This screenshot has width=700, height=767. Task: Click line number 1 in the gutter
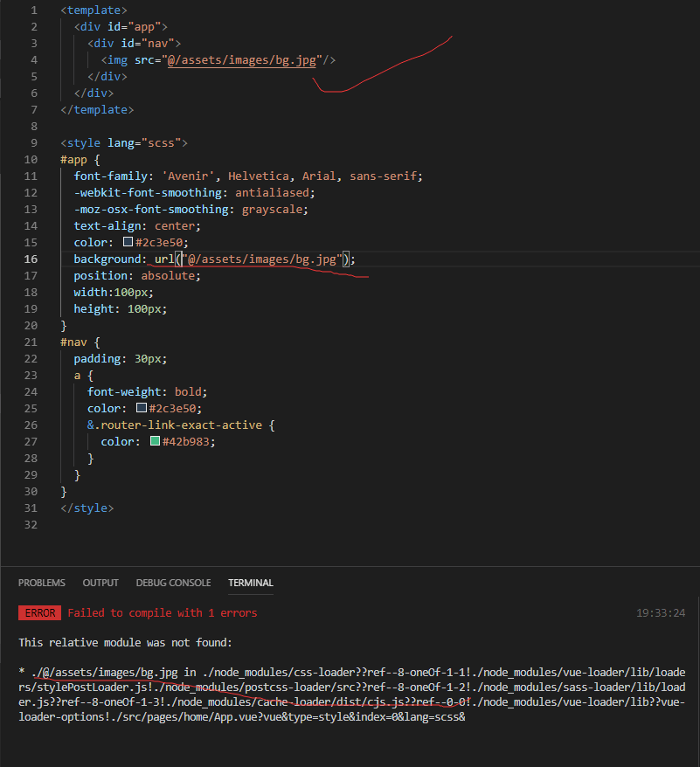coord(34,10)
